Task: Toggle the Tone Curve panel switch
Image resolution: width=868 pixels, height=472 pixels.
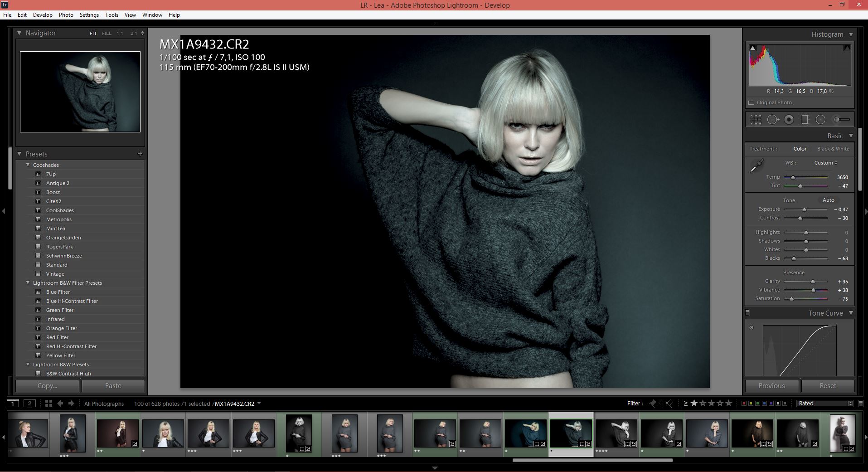Action: point(747,312)
